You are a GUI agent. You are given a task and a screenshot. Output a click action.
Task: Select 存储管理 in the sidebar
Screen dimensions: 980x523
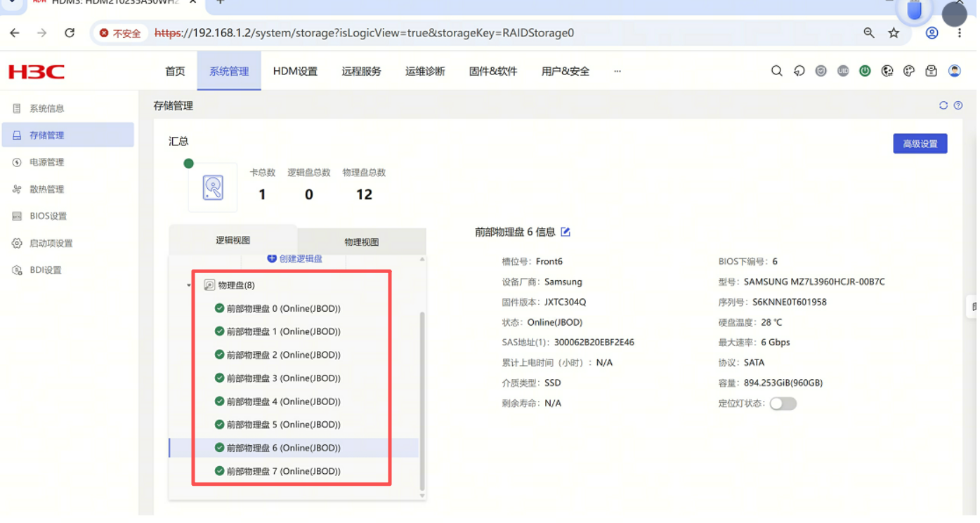[x=67, y=135]
